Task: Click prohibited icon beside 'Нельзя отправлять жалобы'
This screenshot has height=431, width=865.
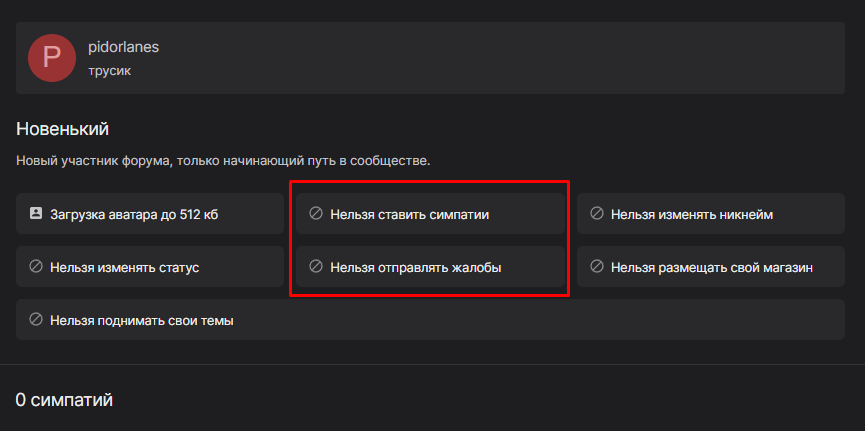Action: pos(316,267)
